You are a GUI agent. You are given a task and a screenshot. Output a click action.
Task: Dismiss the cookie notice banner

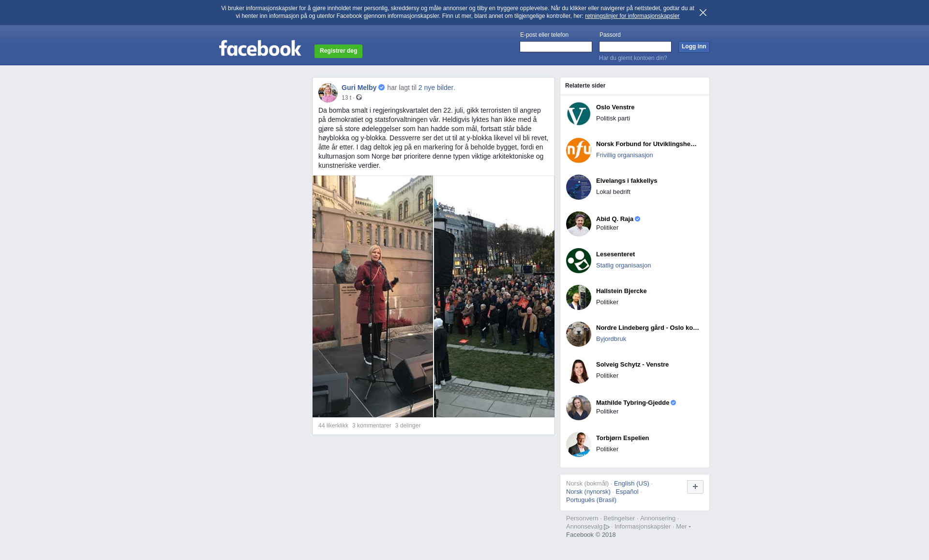pos(703,13)
